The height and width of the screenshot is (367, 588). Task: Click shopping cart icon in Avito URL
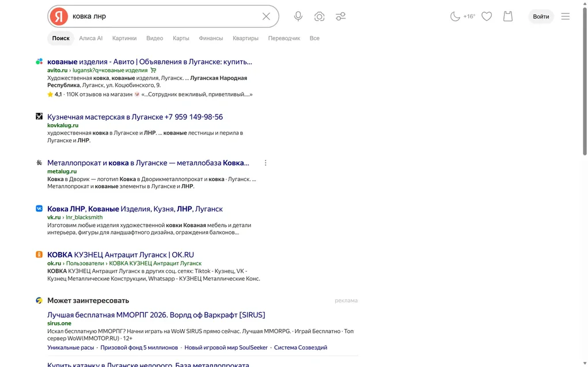pyautogui.click(x=153, y=70)
